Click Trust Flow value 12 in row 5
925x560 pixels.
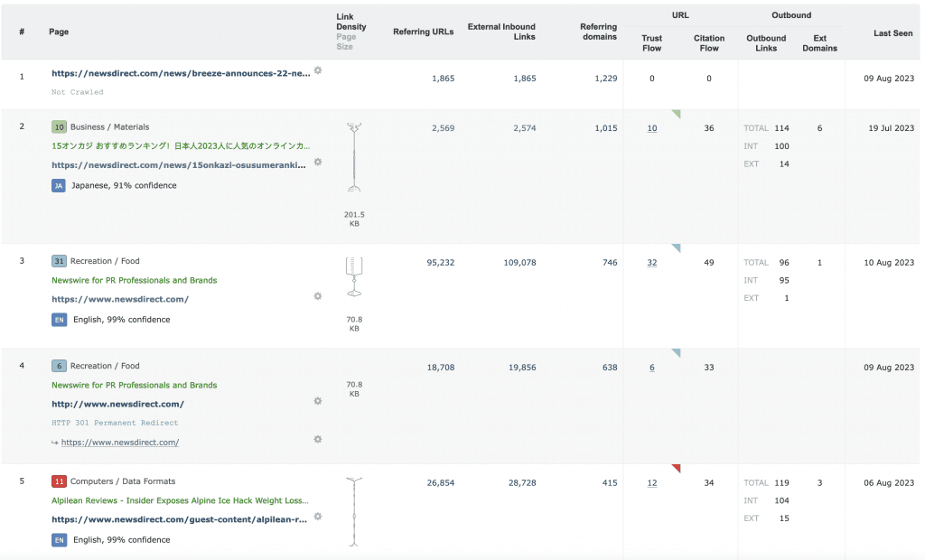coord(652,482)
